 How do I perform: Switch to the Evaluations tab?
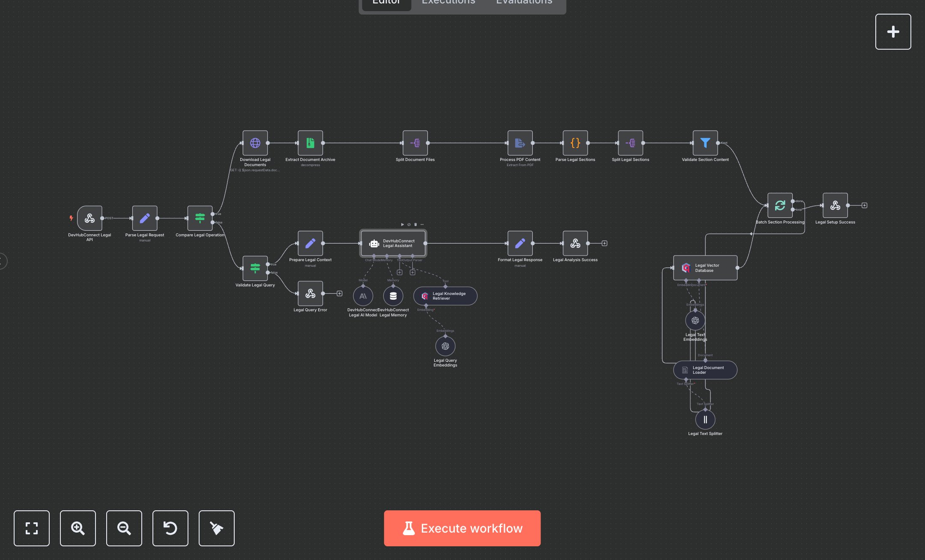click(524, 2)
